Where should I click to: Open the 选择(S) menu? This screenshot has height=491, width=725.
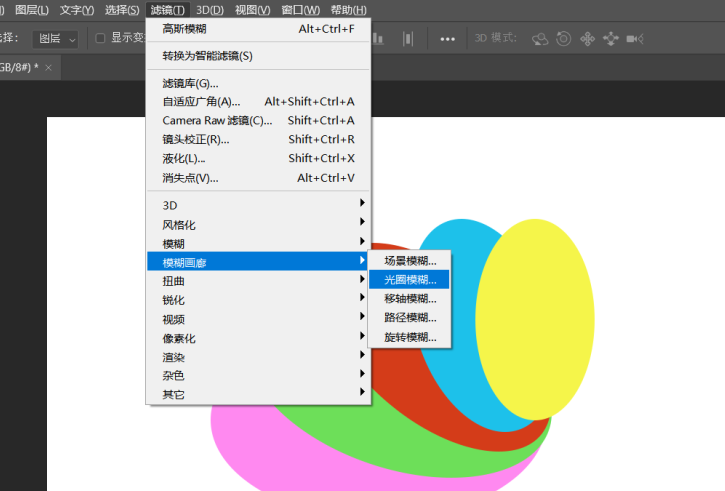[122, 10]
